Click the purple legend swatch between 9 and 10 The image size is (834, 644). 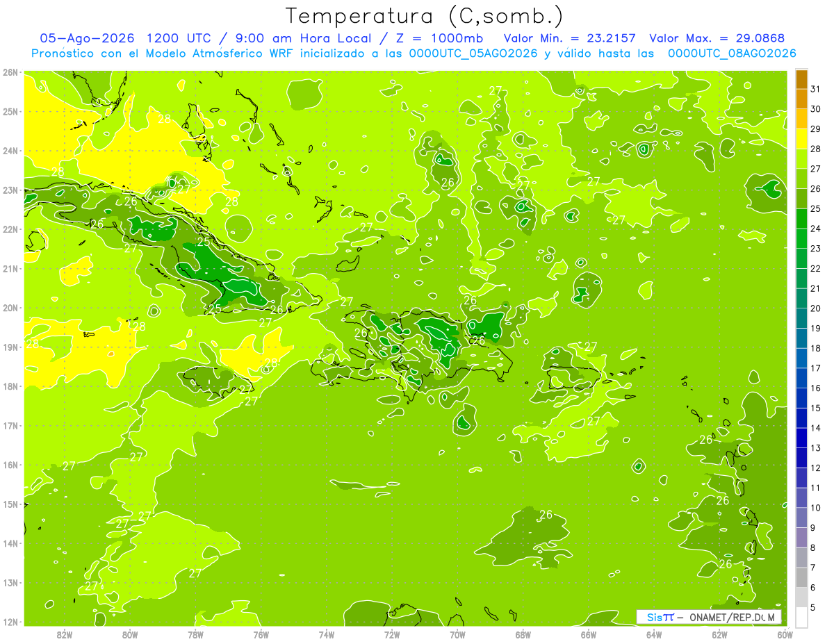(801, 518)
